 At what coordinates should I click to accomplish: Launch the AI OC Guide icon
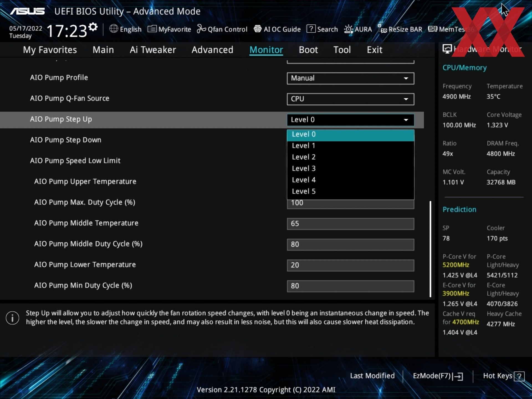click(258, 29)
